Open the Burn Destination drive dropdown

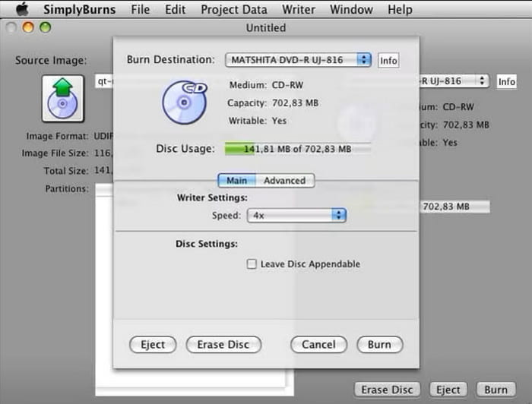[x=298, y=60]
